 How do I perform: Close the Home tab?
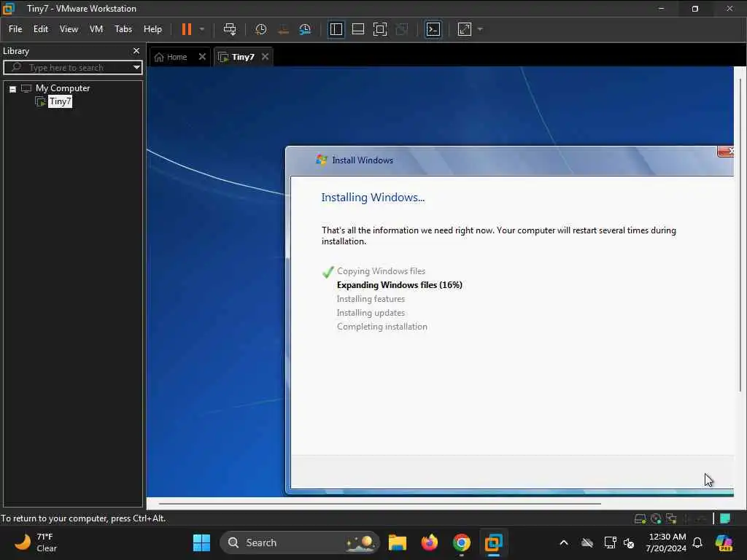[x=202, y=57]
